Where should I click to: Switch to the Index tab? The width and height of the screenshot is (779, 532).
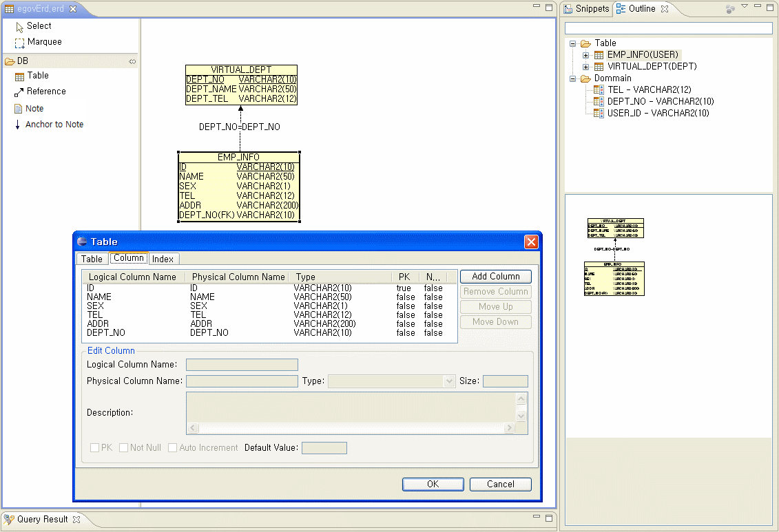point(163,259)
